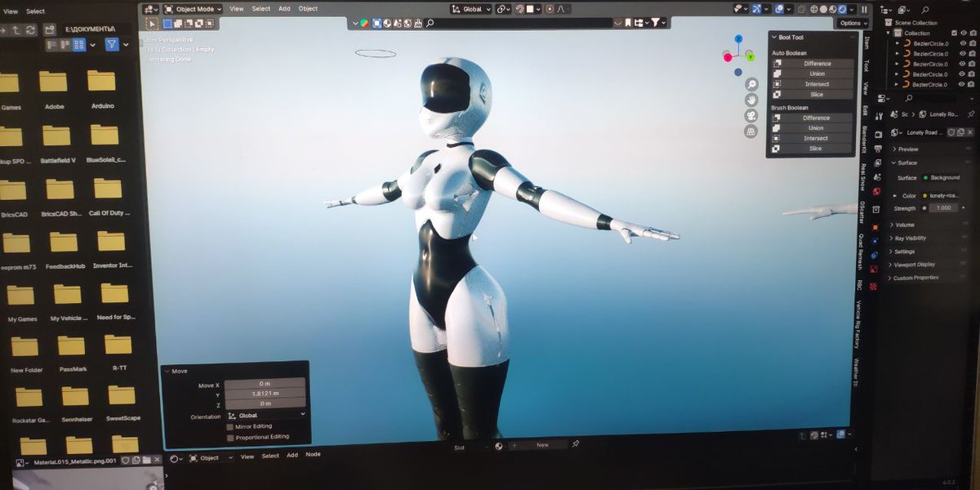Toggle proportional editing in viewport header
980x490 pixels.
tap(550, 9)
